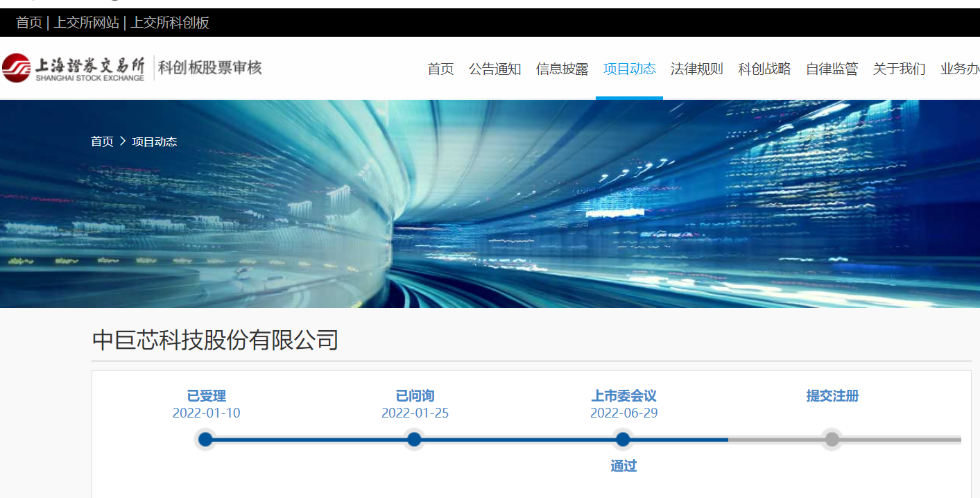
Task: Click date 2022-01-25 under 已问询
Action: point(415,413)
